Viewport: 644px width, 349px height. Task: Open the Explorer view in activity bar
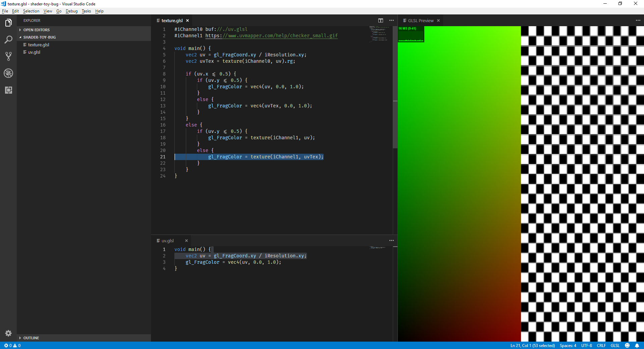(8, 23)
